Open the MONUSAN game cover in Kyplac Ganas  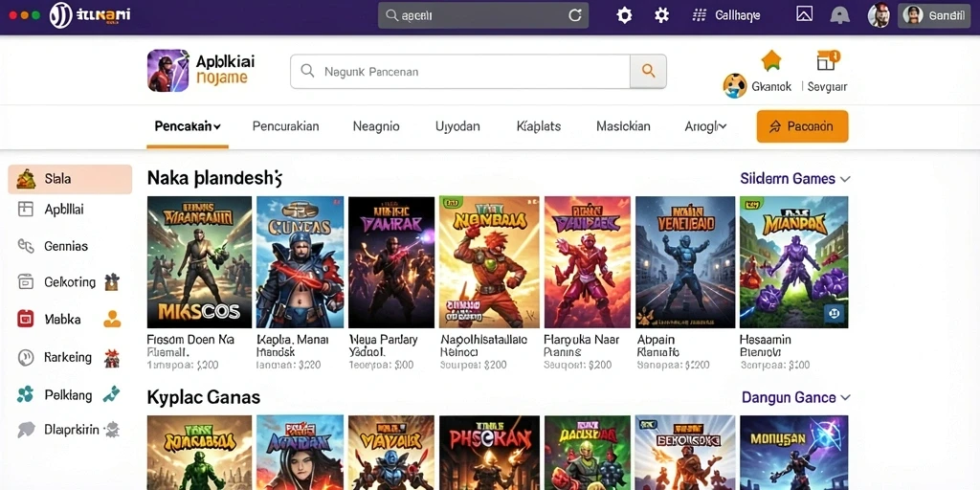point(793,453)
